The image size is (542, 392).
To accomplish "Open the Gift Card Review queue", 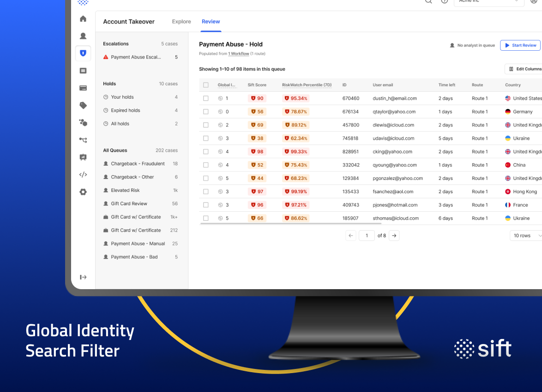I will (x=140, y=204).
